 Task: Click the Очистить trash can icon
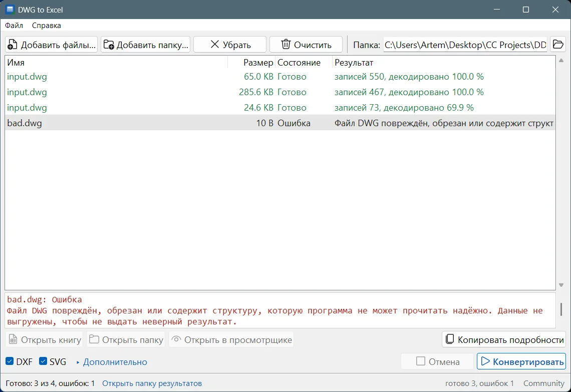[286, 45]
